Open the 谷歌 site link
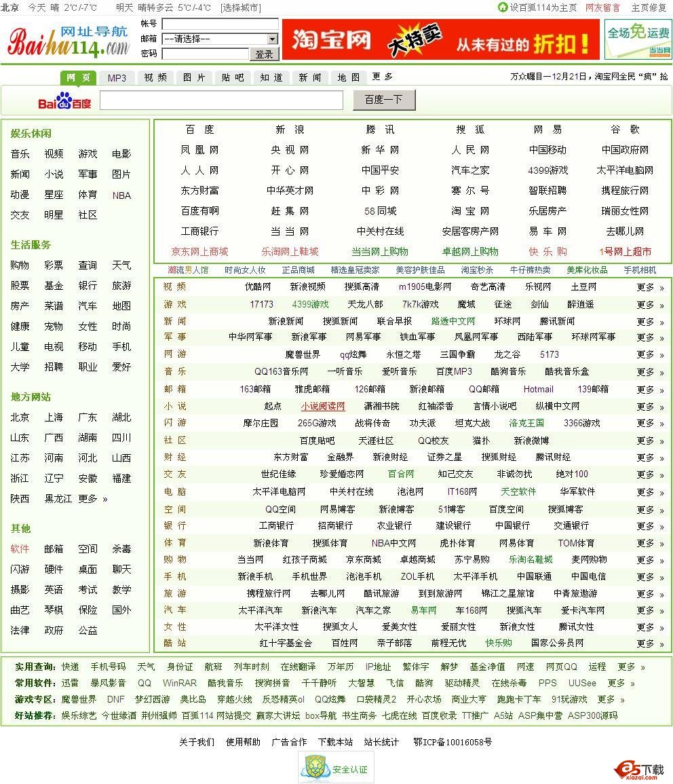Screen dimensions: 673x784 [625, 130]
